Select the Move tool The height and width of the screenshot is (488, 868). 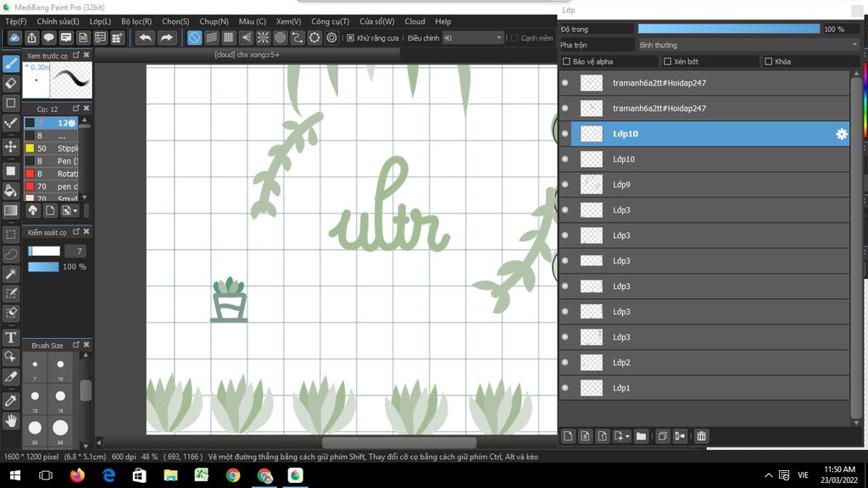(x=10, y=147)
